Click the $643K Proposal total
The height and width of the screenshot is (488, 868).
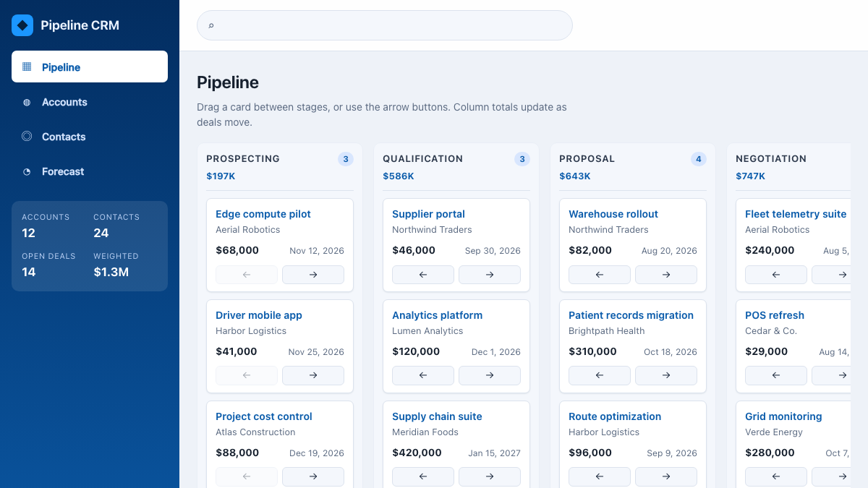tap(575, 176)
